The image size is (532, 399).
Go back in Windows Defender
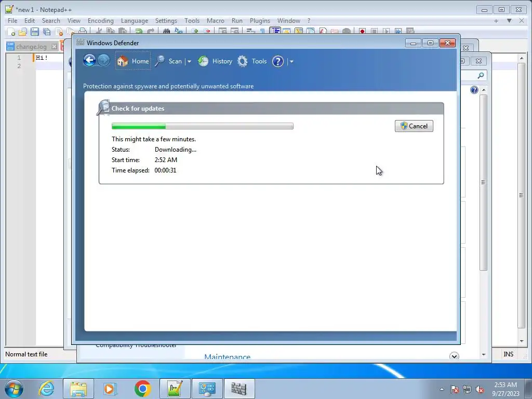point(89,61)
